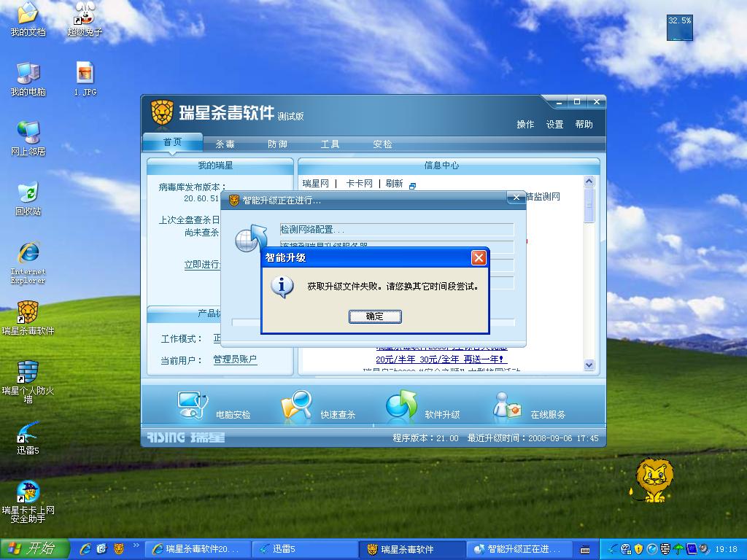Open the 卡卡网 link in 信息中心
747x560 pixels.
(x=359, y=183)
